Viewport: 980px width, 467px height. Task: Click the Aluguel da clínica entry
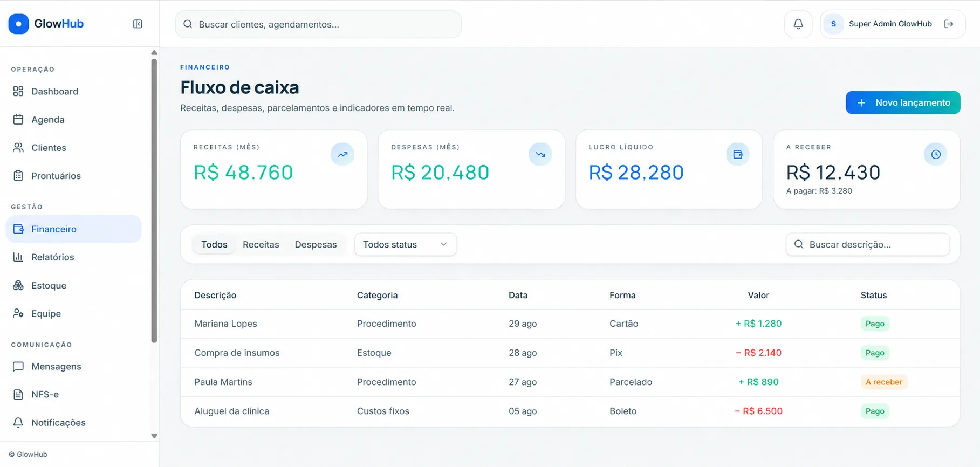231,411
